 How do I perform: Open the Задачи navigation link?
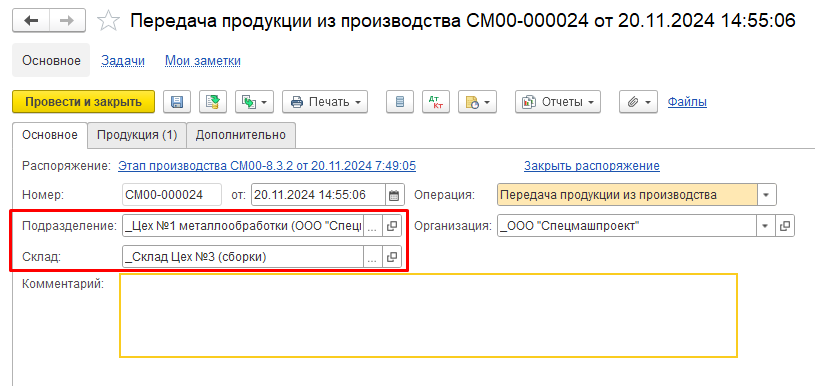click(123, 61)
